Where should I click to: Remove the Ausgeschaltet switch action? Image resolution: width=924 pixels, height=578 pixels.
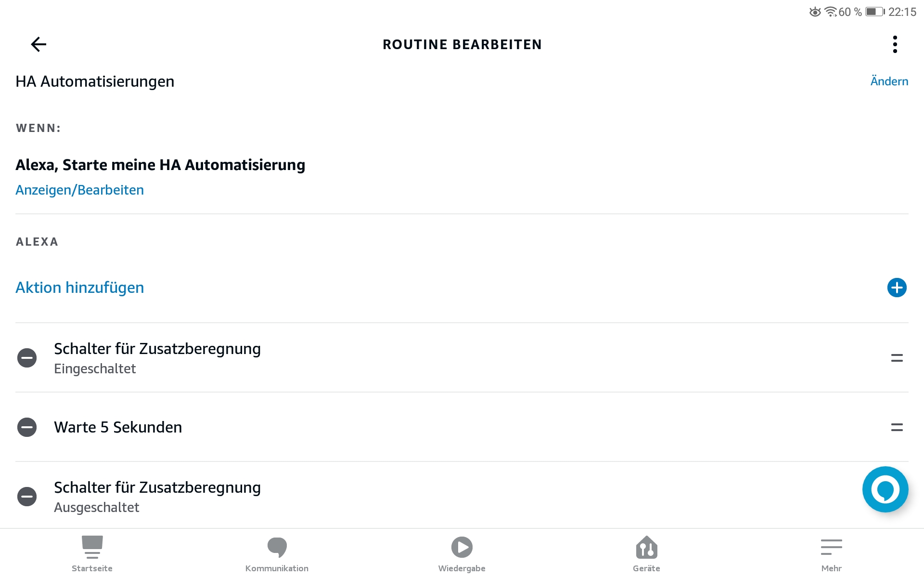coord(27,497)
